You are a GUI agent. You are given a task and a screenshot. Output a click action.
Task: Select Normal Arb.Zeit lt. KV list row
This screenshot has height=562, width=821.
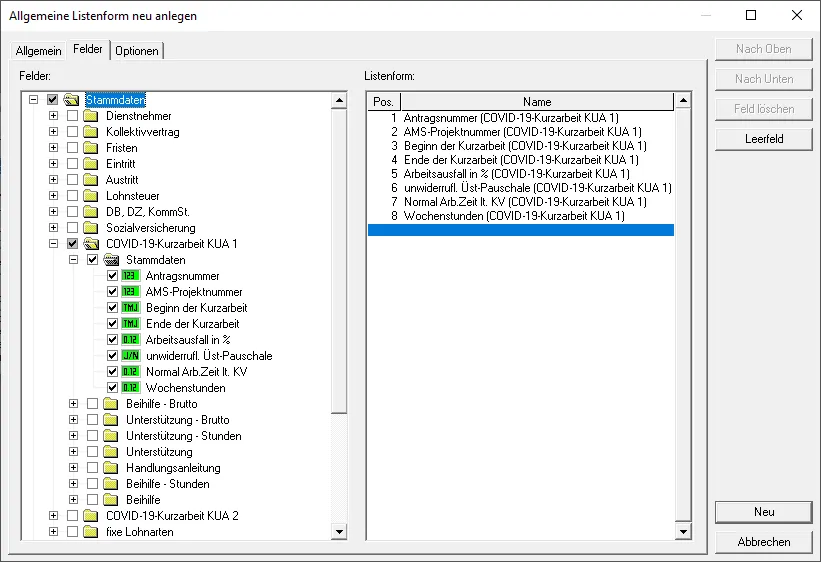(x=520, y=202)
